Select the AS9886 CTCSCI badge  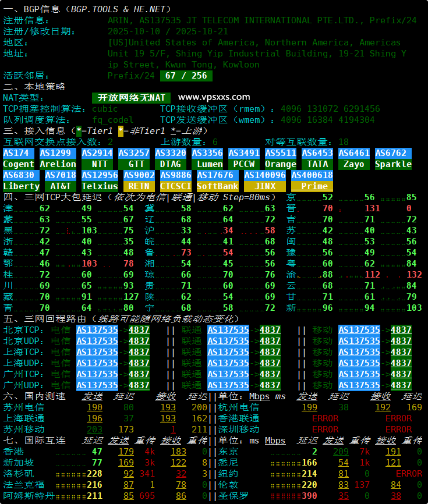click(176, 180)
